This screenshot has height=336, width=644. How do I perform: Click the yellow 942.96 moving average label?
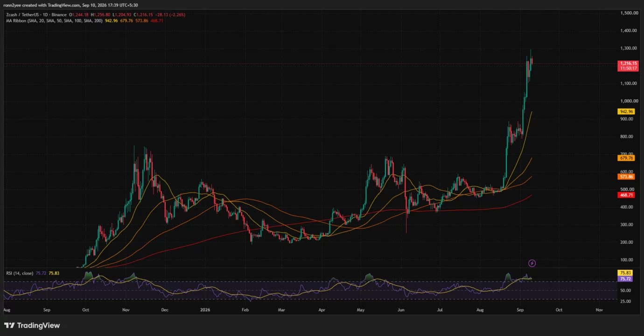pos(626,112)
